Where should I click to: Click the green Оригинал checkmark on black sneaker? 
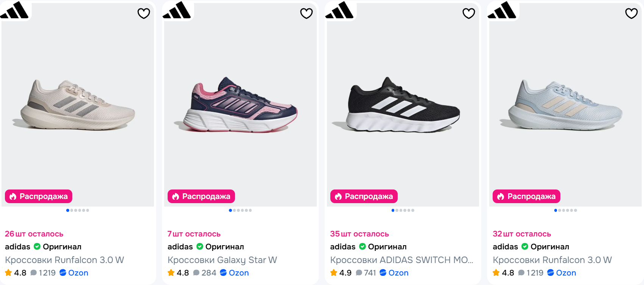[362, 247]
